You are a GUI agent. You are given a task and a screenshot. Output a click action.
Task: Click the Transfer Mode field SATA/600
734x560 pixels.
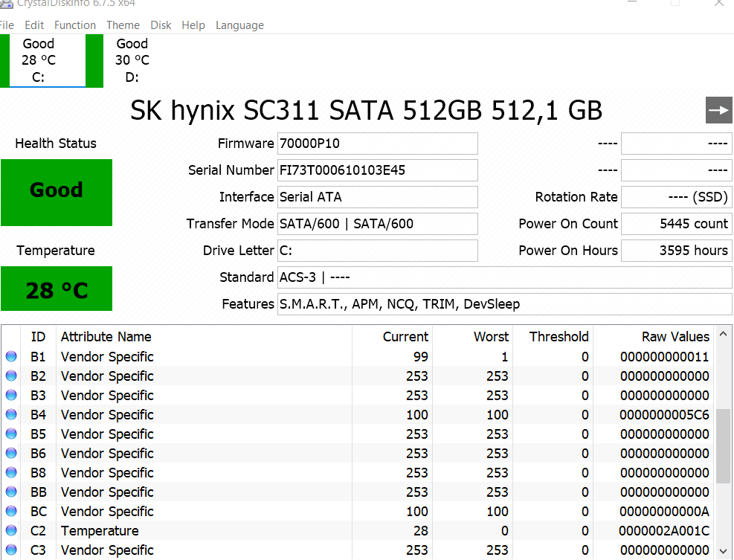click(x=377, y=224)
